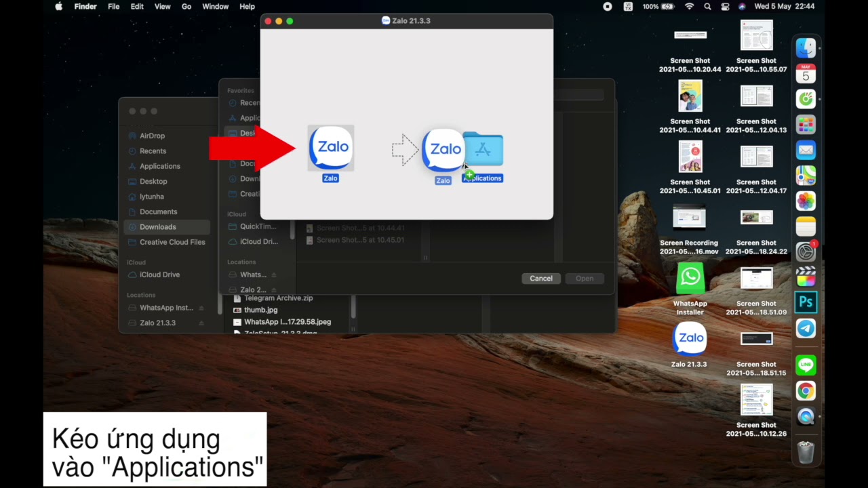Select Documents in Finder window sidebar
Screen dimensions: 868x488
158,212
